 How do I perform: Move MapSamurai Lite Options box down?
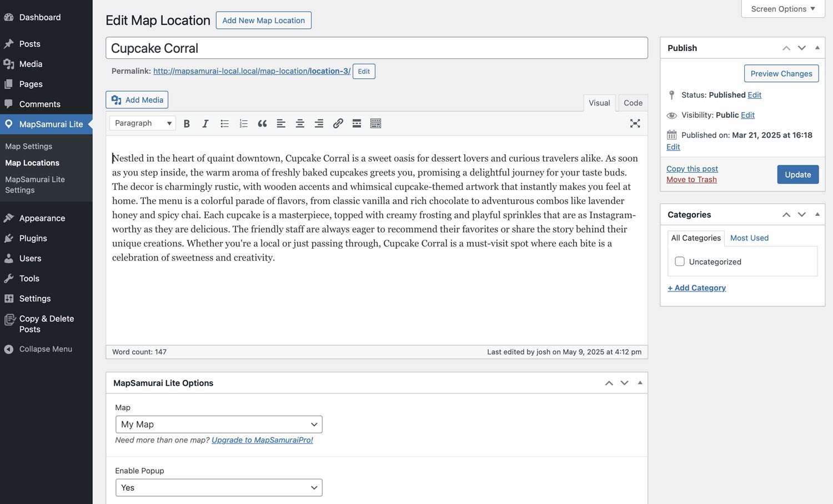(625, 383)
